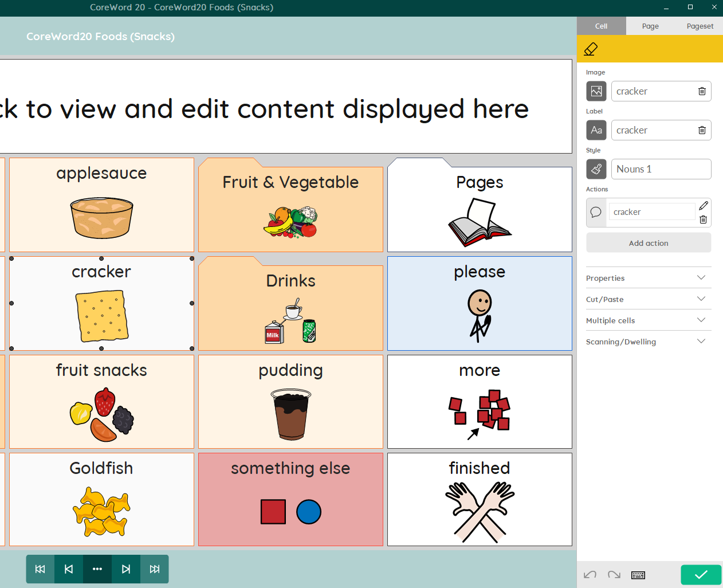Switch to the Page tab

pyautogui.click(x=650, y=26)
